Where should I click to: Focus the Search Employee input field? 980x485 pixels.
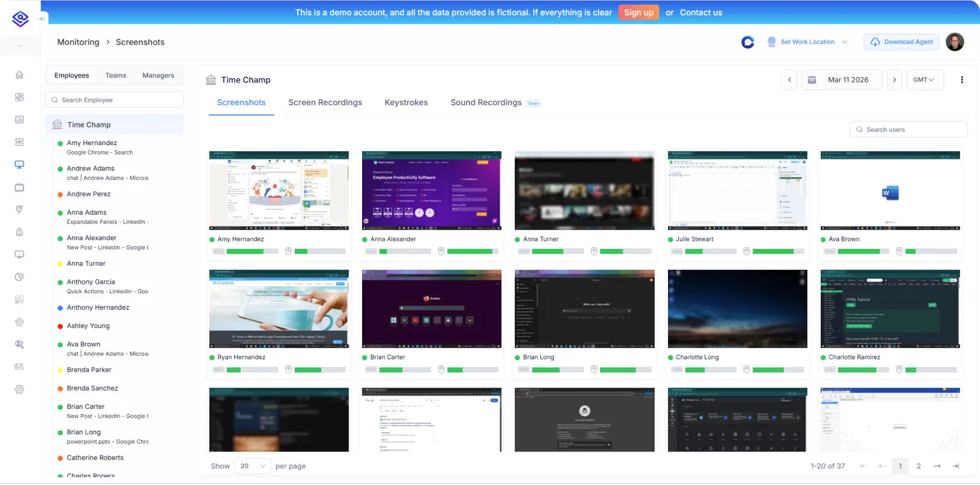pos(114,100)
